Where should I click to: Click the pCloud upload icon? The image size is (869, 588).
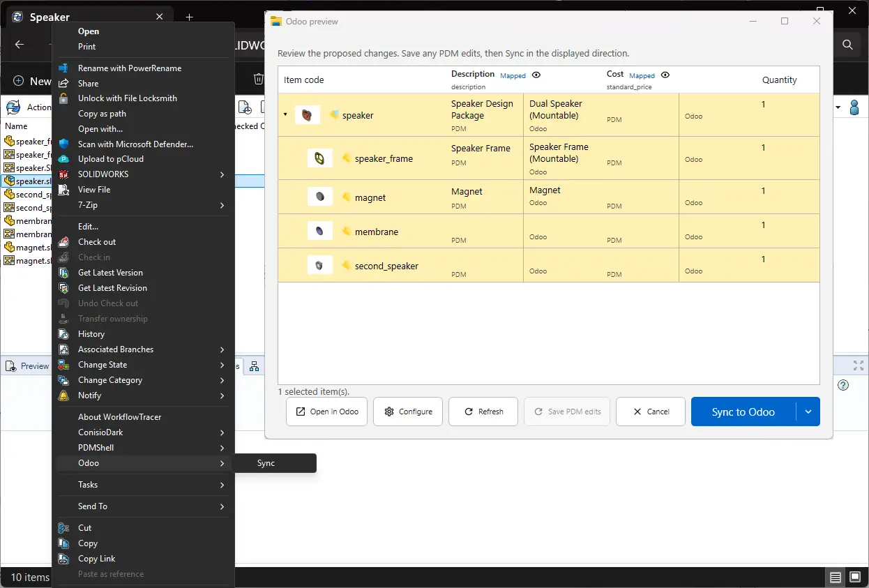click(63, 159)
